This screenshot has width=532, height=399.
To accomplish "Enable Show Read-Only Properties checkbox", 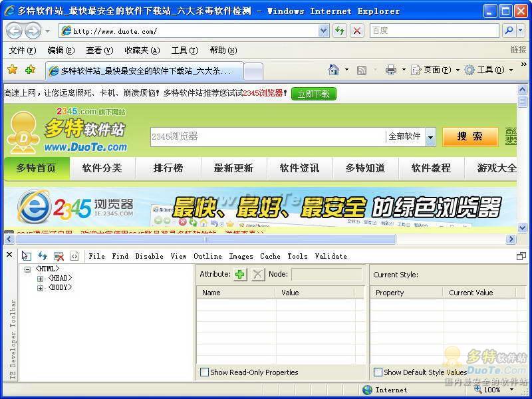I will tap(205, 372).
